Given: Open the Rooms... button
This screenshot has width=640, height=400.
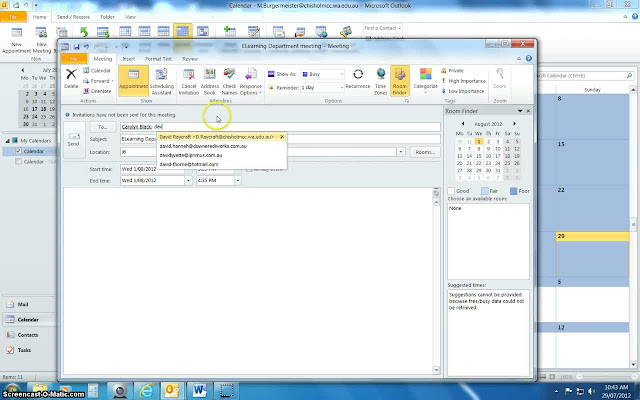Looking at the screenshot, I should coord(425,152).
